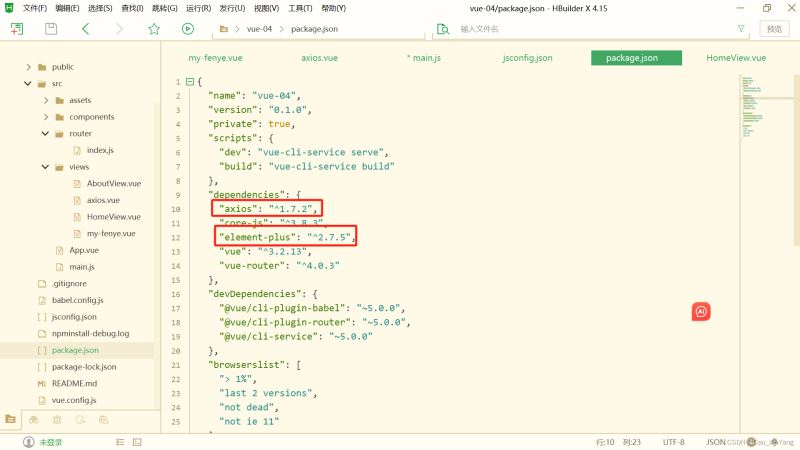
Task: Click the debug bug icon in bottom sidebar
Action: click(x=57, y=419)
